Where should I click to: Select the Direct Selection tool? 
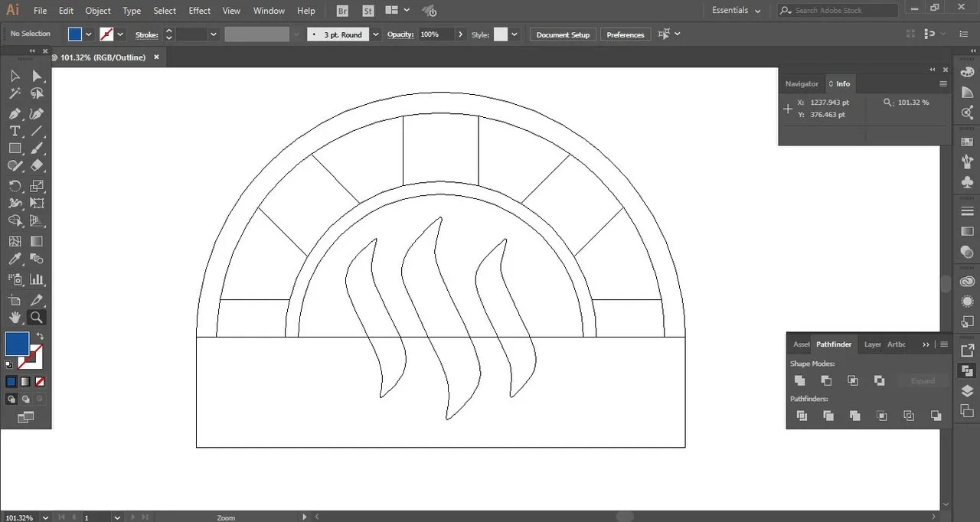37,75
